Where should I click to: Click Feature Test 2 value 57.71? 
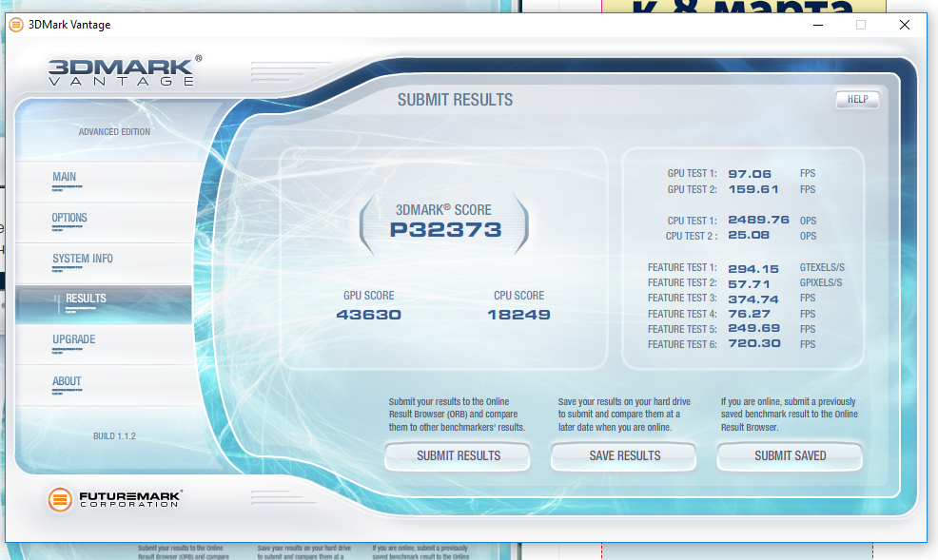point(749,284)
